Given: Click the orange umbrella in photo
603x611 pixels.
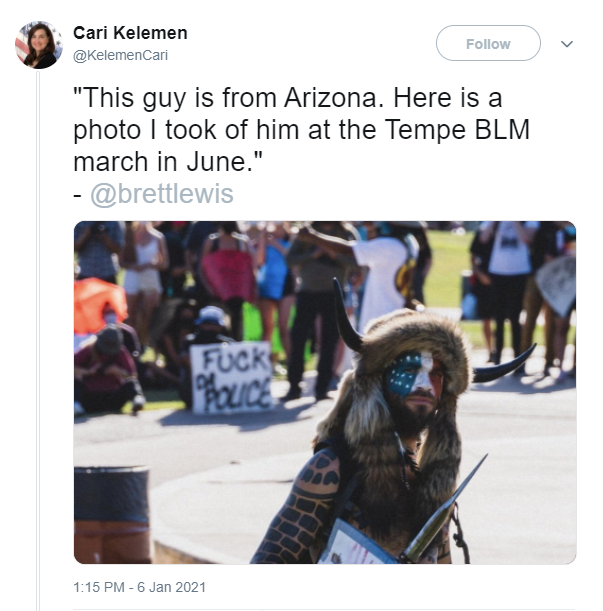Looking at the screenshot, I should [100, 304].
